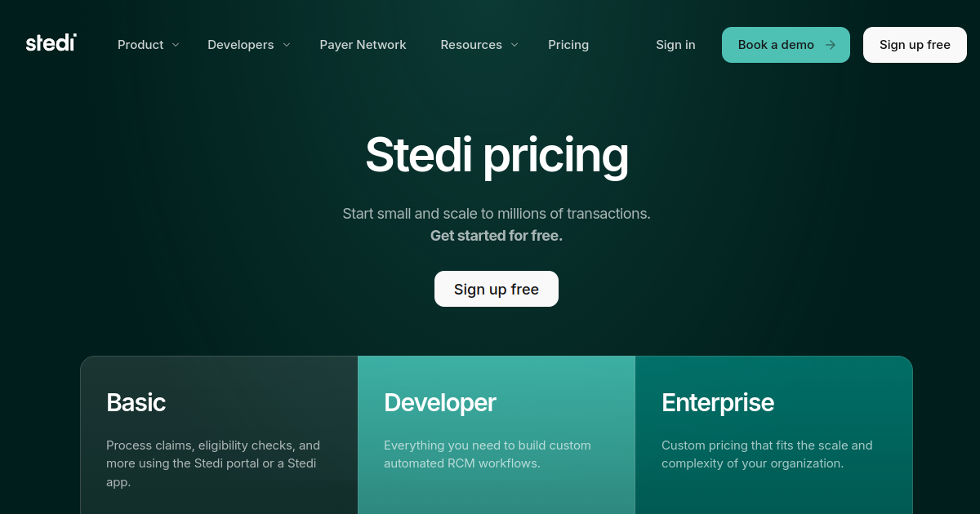Select the Basic plan card title
The width and height of the screenshot is (980, 514).
point(136,402)
